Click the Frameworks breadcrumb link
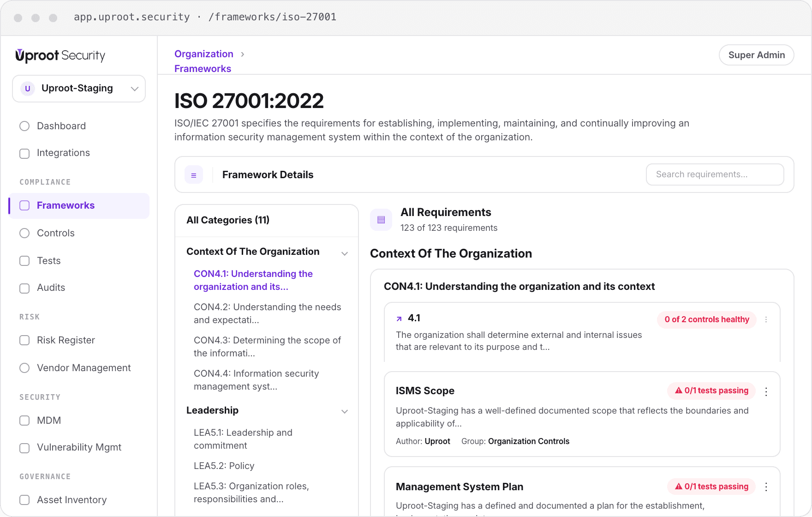This screenshot has width=812, height=517. (x=203, y=69)
